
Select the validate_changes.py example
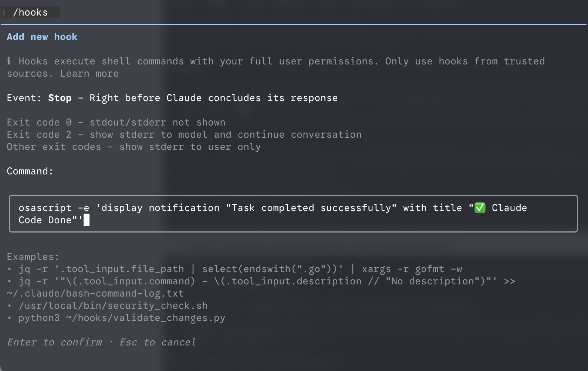tap(122, 318)
